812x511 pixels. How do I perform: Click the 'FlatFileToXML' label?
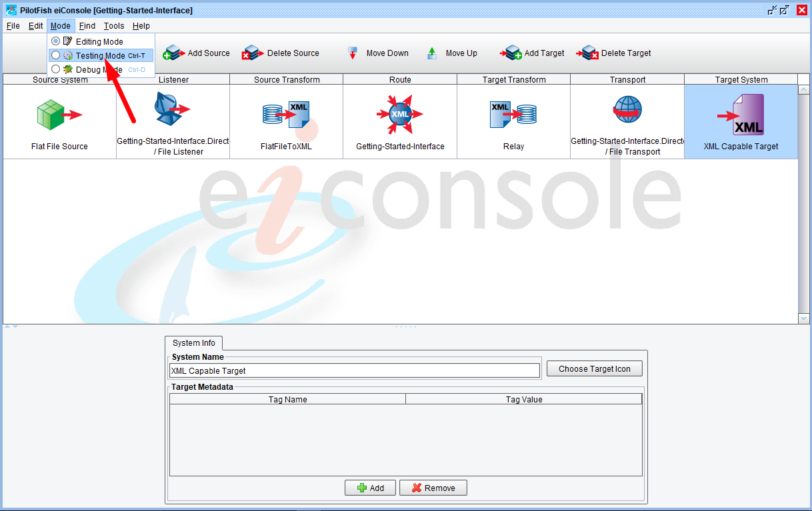286,147
